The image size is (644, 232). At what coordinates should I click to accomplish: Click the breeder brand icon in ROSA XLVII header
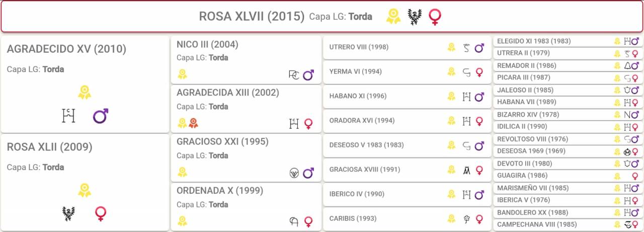click(x=414, y=17)
